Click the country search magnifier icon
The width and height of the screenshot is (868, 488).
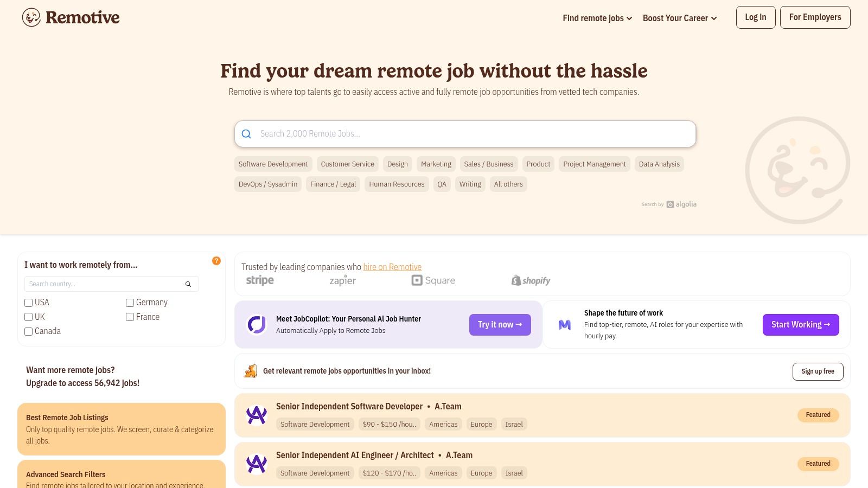point(188,284)
